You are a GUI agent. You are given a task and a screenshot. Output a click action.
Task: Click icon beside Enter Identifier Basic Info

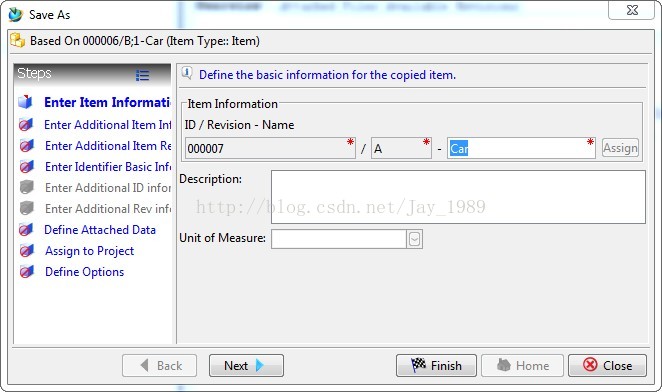[26, 167]
